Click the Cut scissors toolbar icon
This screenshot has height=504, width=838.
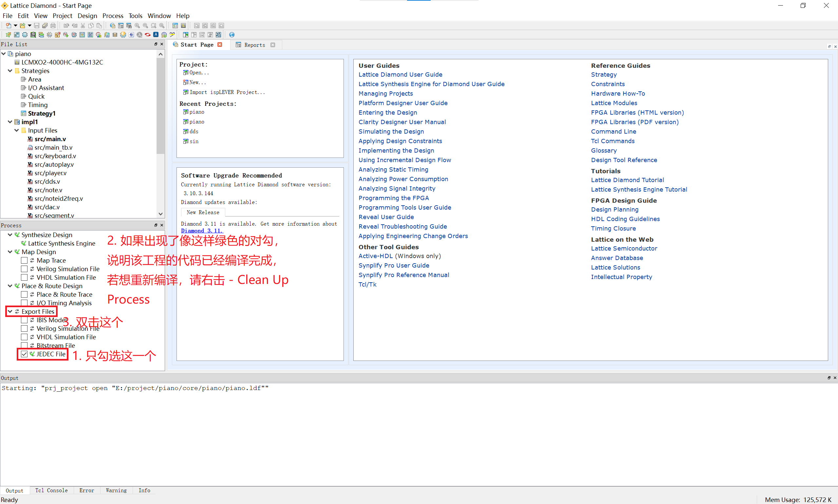[83, 26]
